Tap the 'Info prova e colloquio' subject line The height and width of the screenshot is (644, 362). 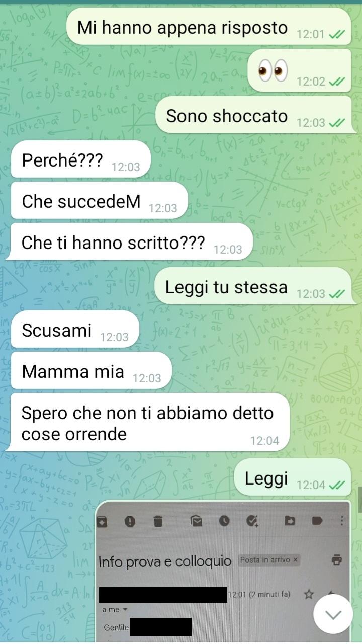point(165,561)
